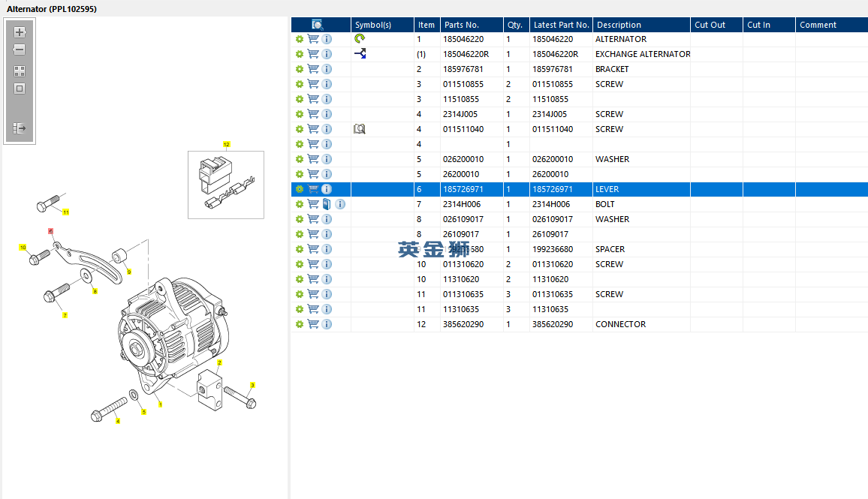Select callout 8 near the washer
The width and height of the screenshot is (868, 499).
pyautogui.click(x=95, y=291)
